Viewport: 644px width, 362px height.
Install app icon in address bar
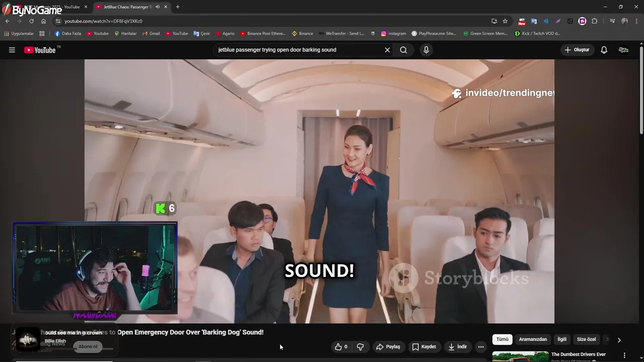(x=494, y=21)
